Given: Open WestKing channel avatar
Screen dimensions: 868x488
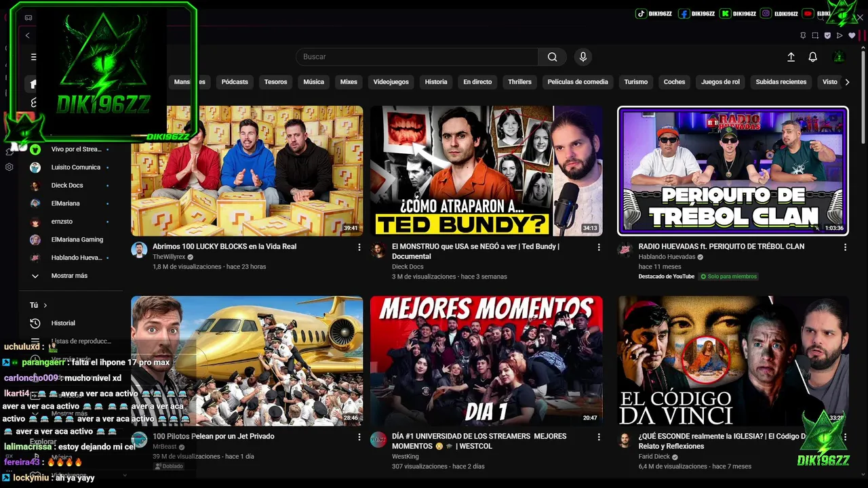Looking at the screenshot, I should point(378,439).
